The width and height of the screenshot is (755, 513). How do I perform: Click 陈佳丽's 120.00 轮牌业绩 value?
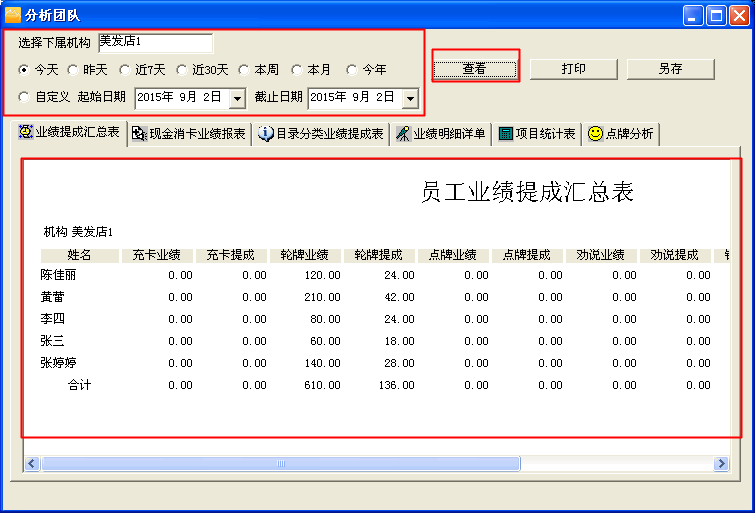click(x=322, y=276)
